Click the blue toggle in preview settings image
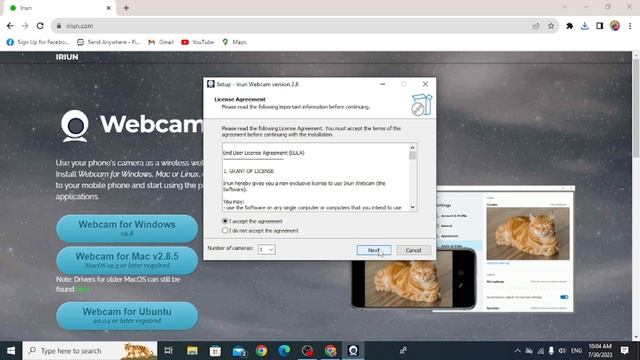 [564, 297]
